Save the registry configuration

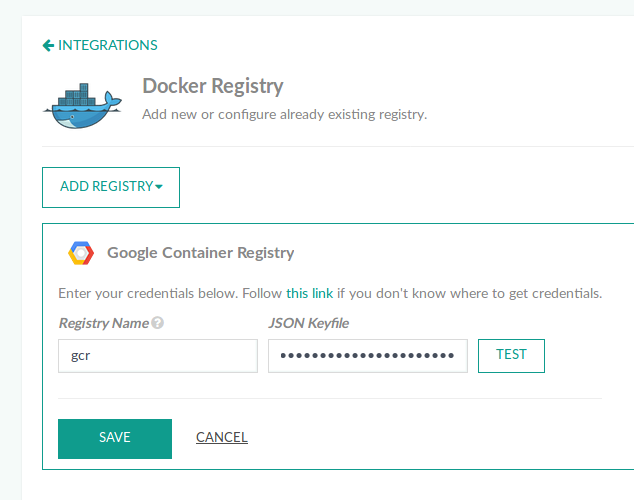pyautogui.click(x=115, y=439)
